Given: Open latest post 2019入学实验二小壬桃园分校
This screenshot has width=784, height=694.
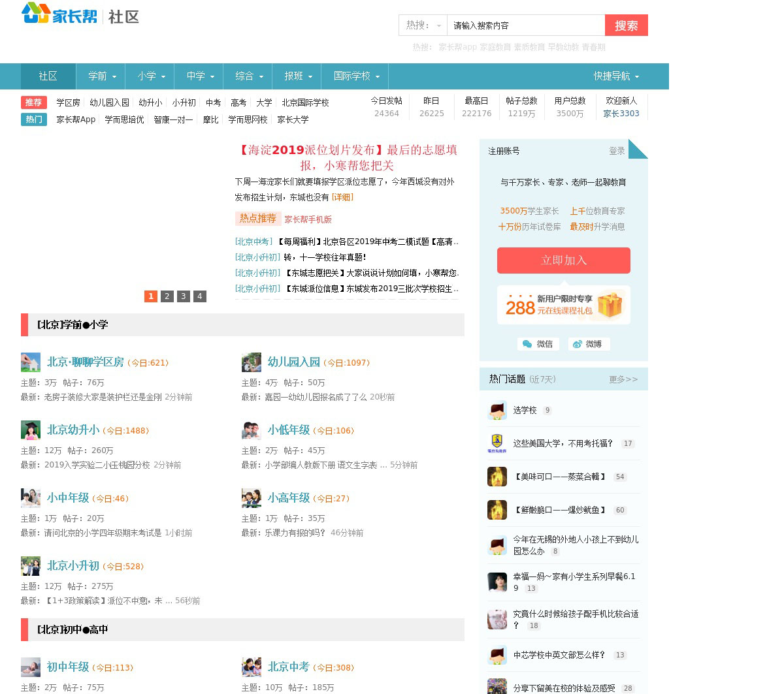Looking at the screenshot, I should tap(97, 465).
